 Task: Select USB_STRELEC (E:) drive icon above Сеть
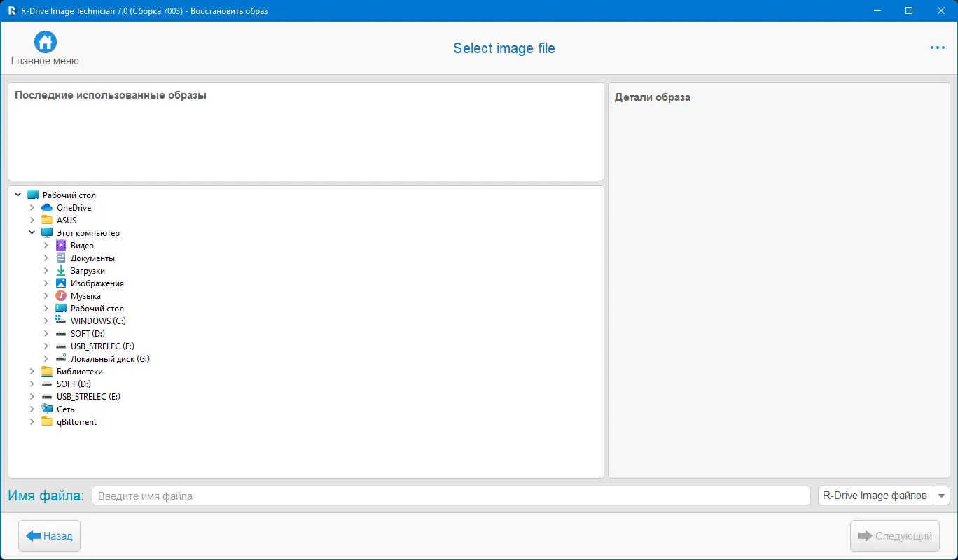click(47, 397)
